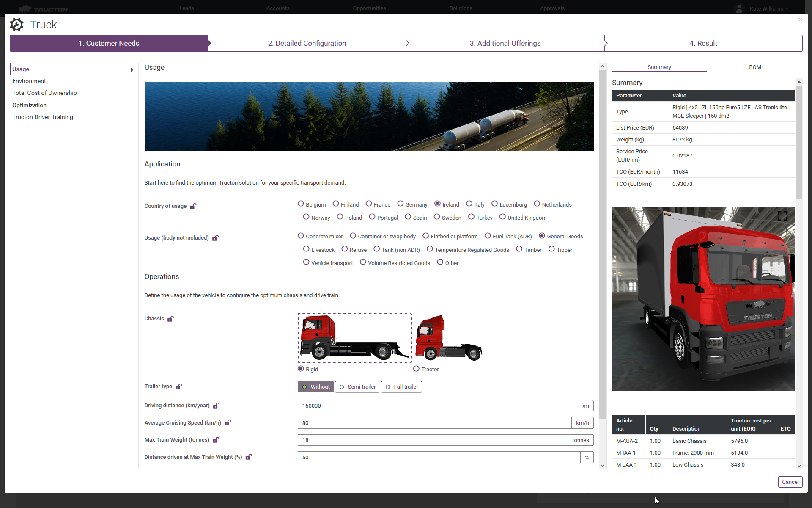
Task: Switch to the BOM tab
Action: [x=754, y=67]
